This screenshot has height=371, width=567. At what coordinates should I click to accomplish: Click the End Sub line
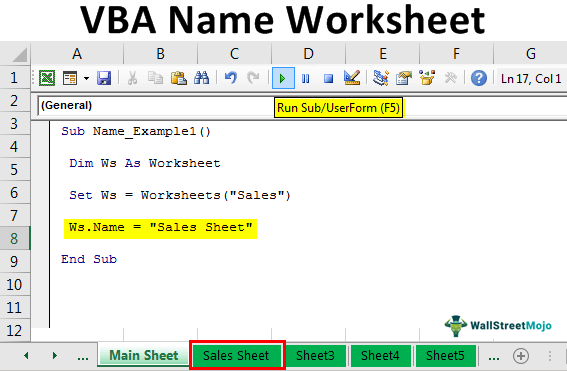[x=89, y=259]
